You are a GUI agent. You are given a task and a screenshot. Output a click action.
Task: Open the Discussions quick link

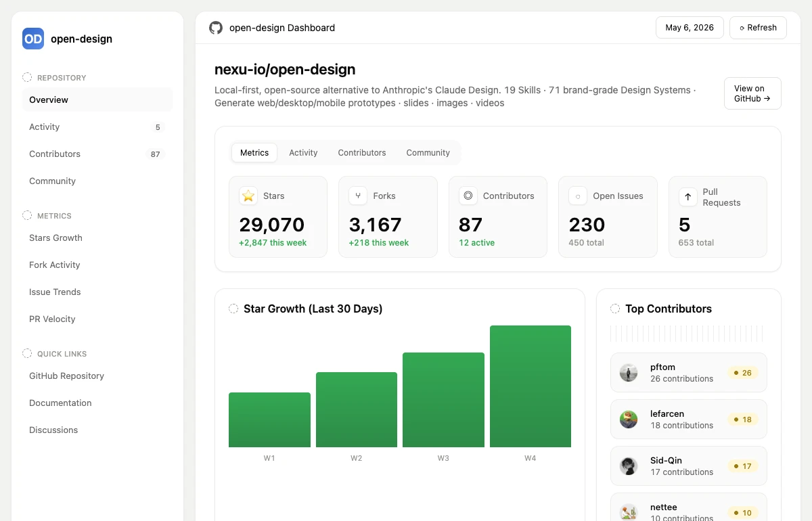(x=97, y=430)
